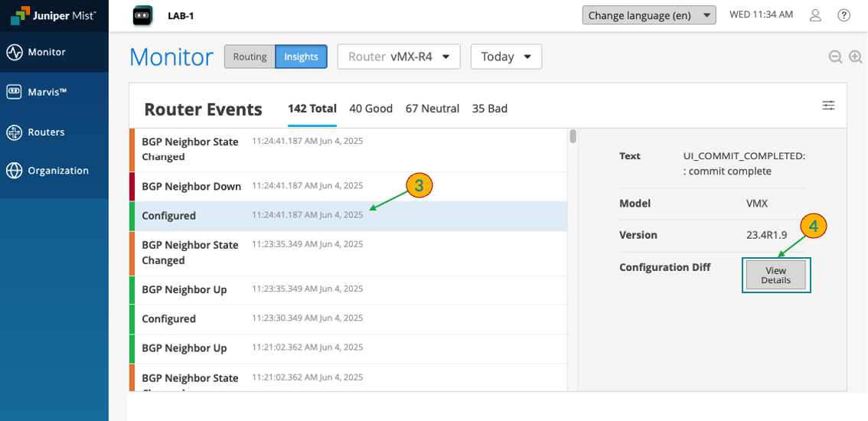Open the event filter settings icon
This screenshot has width=868, height=421.
(x=828, y=106)
